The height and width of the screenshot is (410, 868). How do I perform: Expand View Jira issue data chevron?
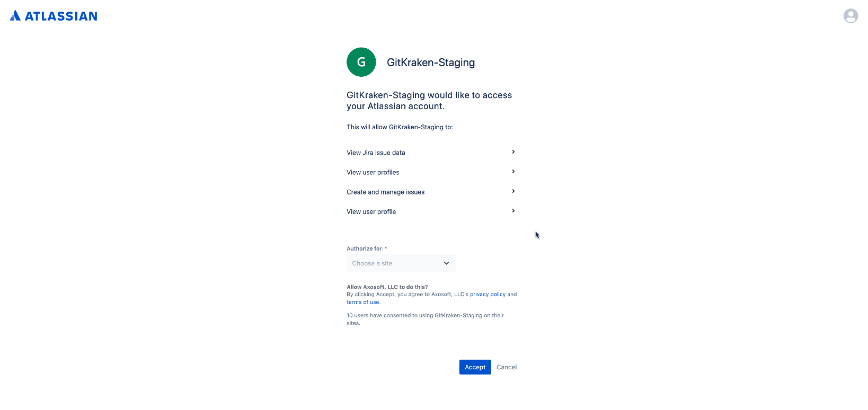[x=513, y=152]
